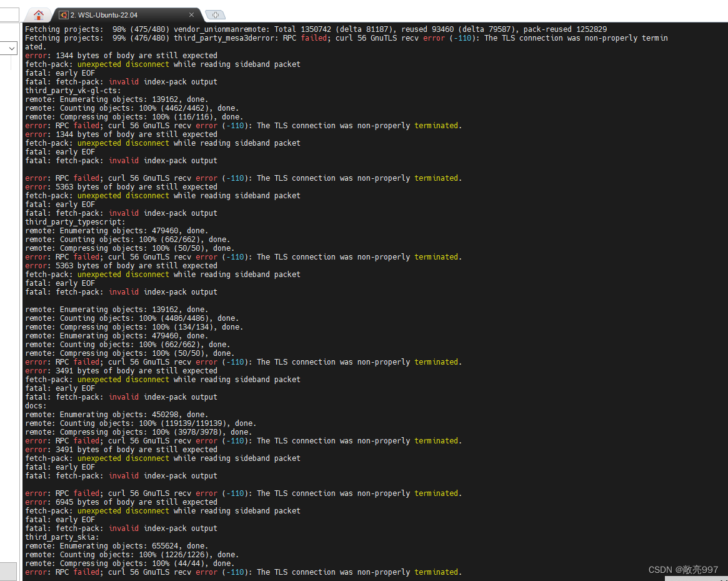Click the 98% (475/480) fetching projects line
Screen dimensions: 728x581
[x=316, y=29]
